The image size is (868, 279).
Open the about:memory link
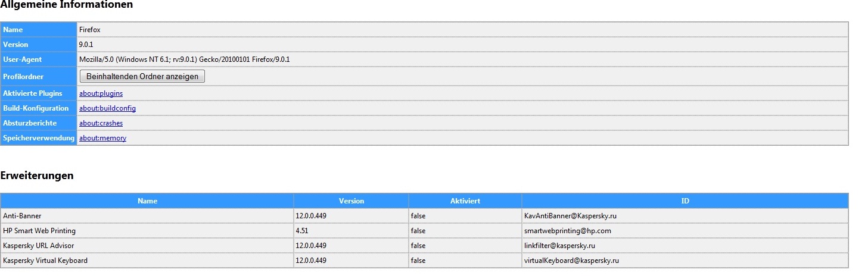(x=102, y=138)
